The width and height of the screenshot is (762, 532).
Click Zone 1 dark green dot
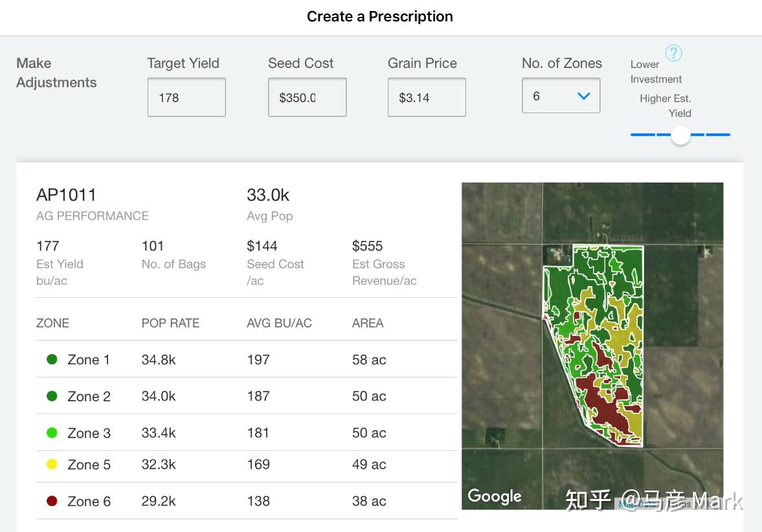[52, 359]
